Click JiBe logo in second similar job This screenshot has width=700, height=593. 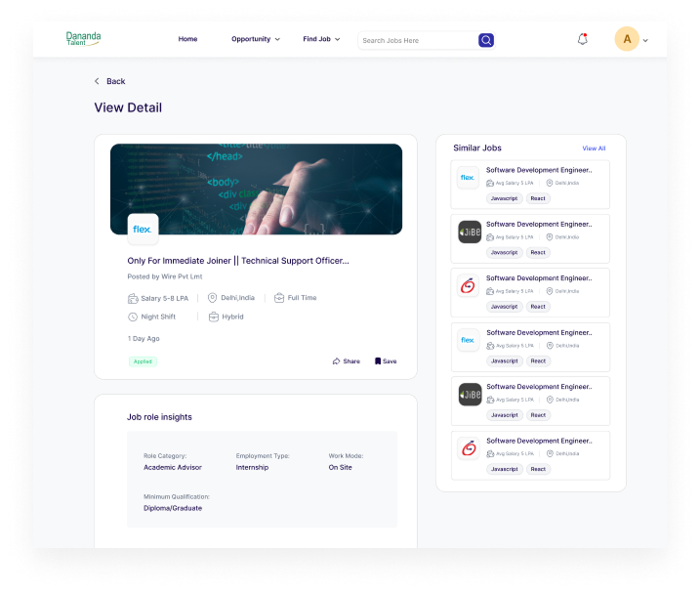[470, 232]
